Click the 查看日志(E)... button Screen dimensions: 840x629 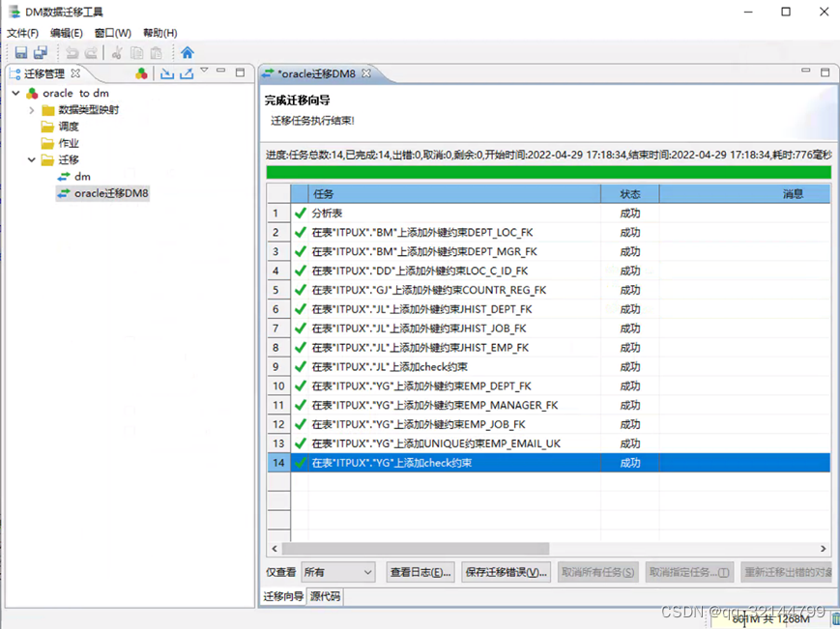[420, 572]
